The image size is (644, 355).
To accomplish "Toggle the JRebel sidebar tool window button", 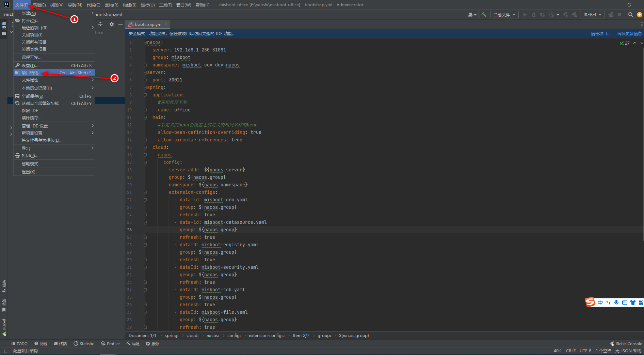I will pos(4,327).
